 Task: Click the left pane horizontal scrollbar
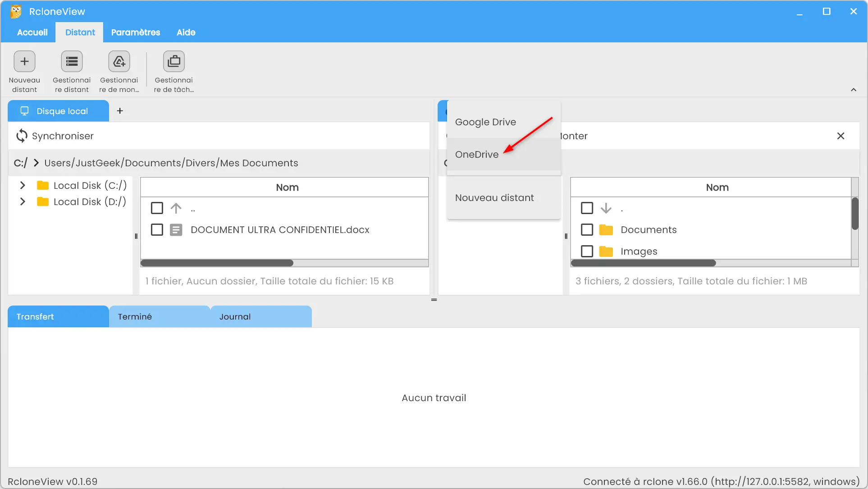[217, 263]
